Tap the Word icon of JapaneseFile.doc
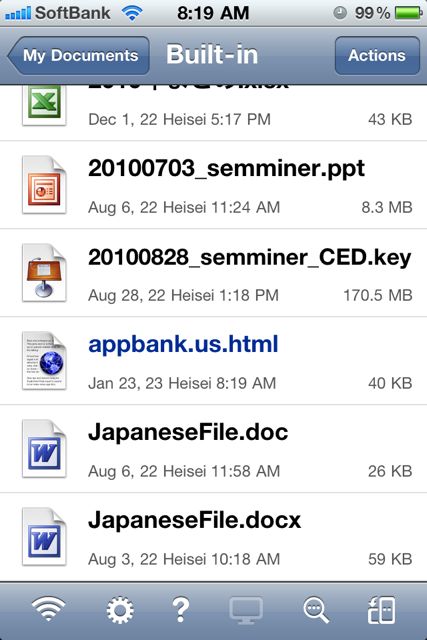The height and width of the screenshot is (640, 427). (44, 449)
